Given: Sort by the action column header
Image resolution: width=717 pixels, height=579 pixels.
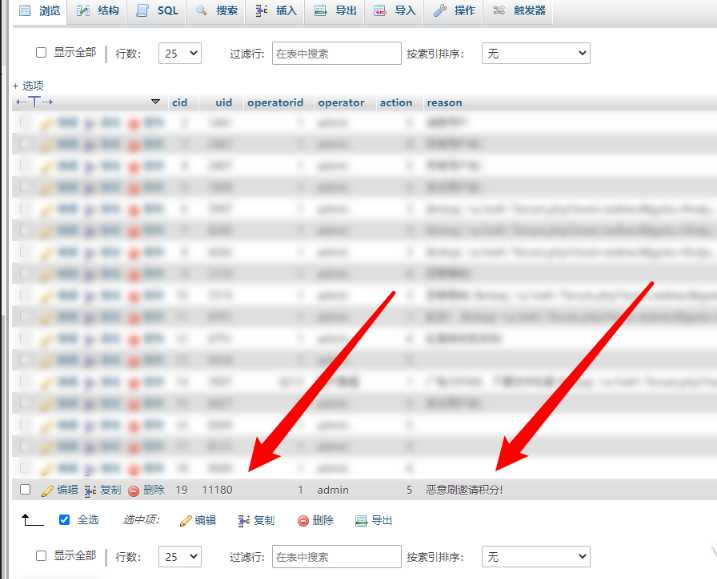Looking at the screenshot, I should click(396, 103).
